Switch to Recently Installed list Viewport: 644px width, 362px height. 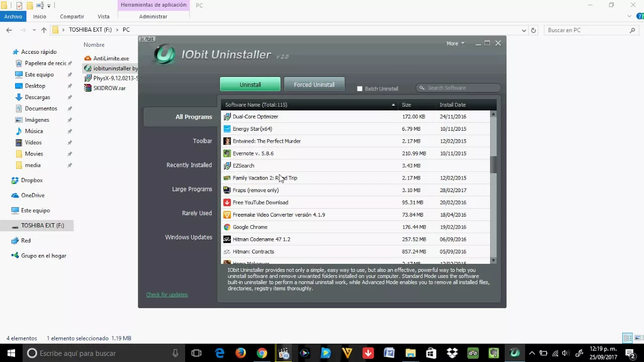(189, 165)
